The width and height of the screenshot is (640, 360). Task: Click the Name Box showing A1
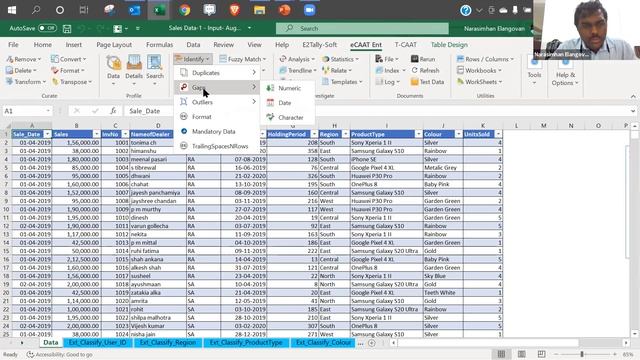click(27, 111)
